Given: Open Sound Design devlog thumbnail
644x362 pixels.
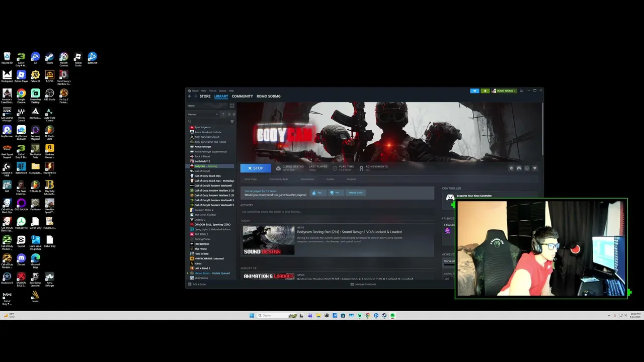Looking at the screenshot, I should click(269, 240).
